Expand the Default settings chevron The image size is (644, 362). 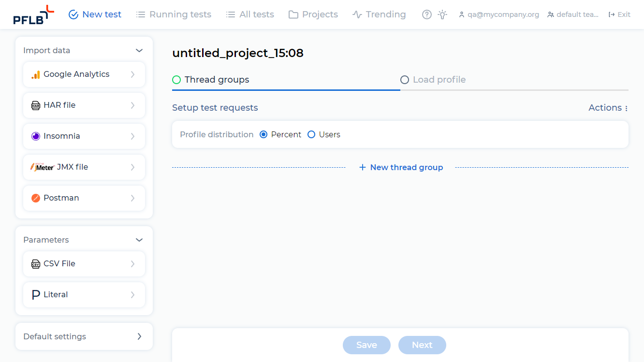pos(139,336)
